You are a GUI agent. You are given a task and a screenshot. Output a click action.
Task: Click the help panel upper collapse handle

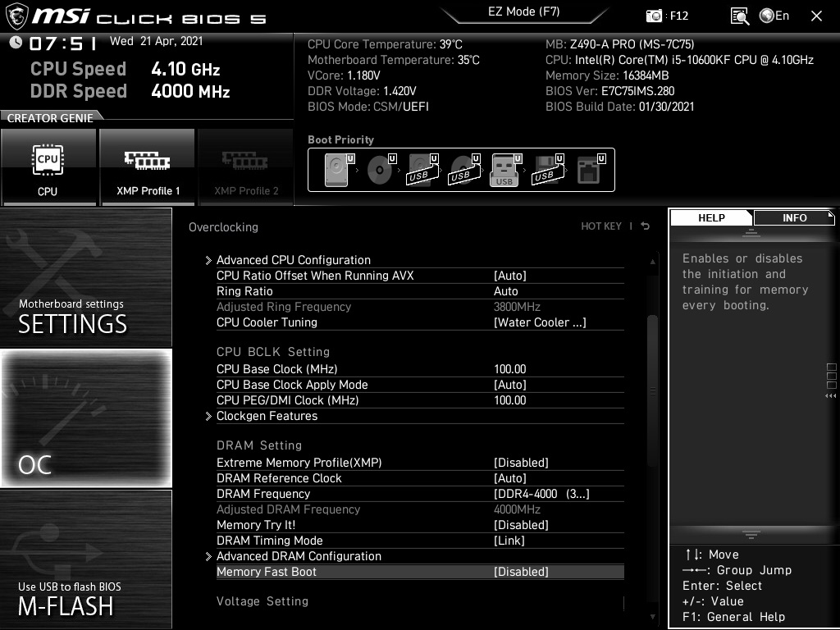(751, 232)
